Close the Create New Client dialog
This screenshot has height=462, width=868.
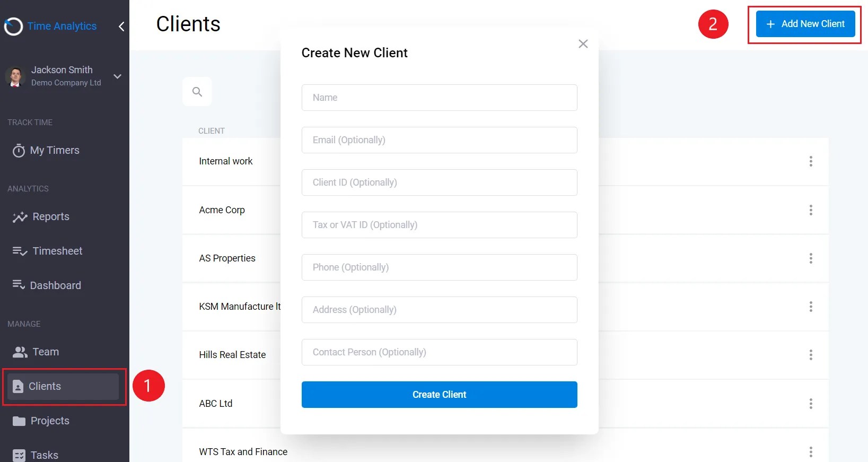tap(583, 44)
